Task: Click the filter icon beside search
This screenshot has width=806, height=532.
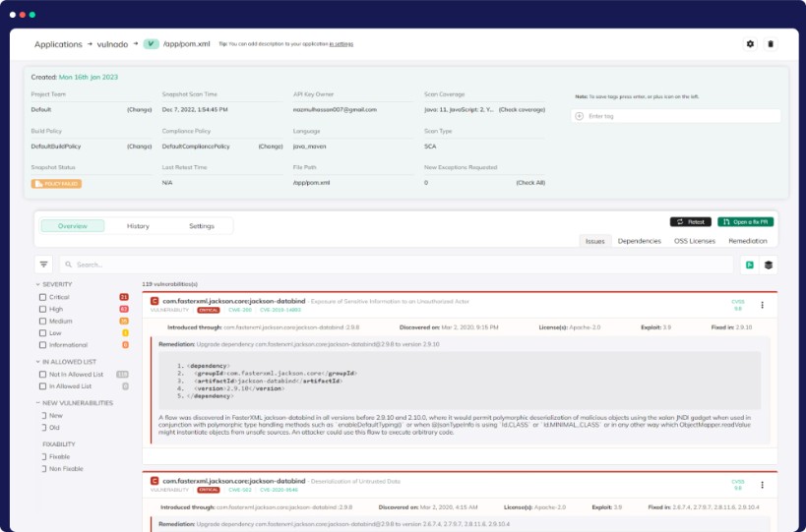Action: click(x=43, y=264)
